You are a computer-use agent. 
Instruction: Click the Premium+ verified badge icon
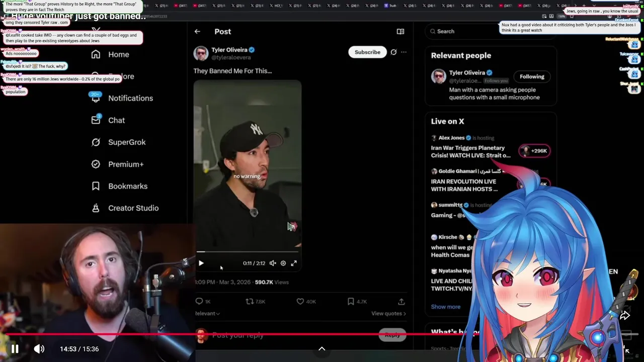click(x=96, y=164)
